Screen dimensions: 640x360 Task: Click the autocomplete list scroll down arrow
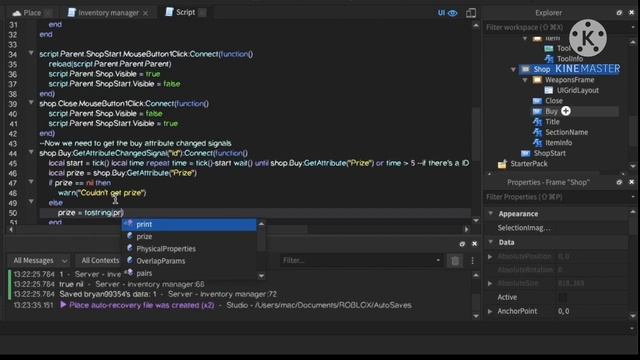point(261,276)
